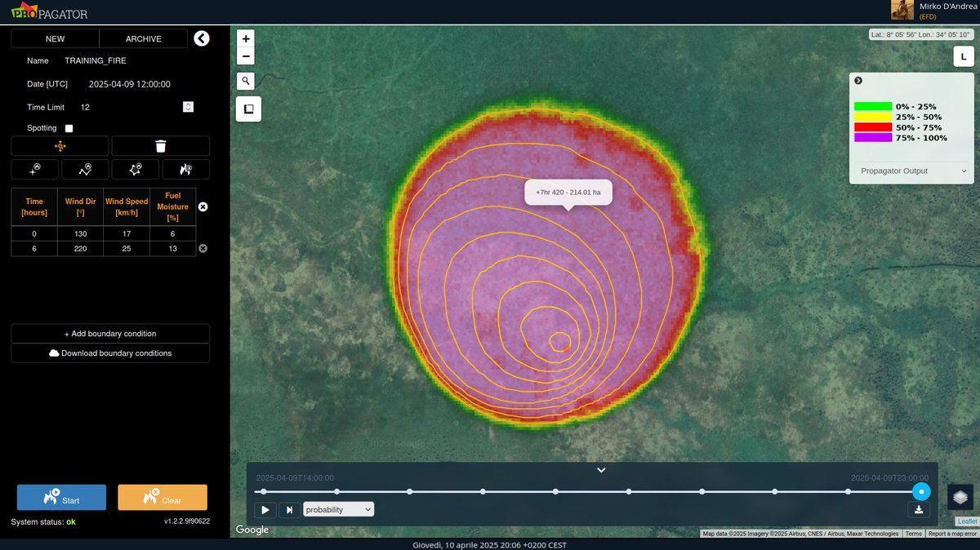
Task: Switch to the NEW tab
Action: pyautogui.click(x=55, y=38)
